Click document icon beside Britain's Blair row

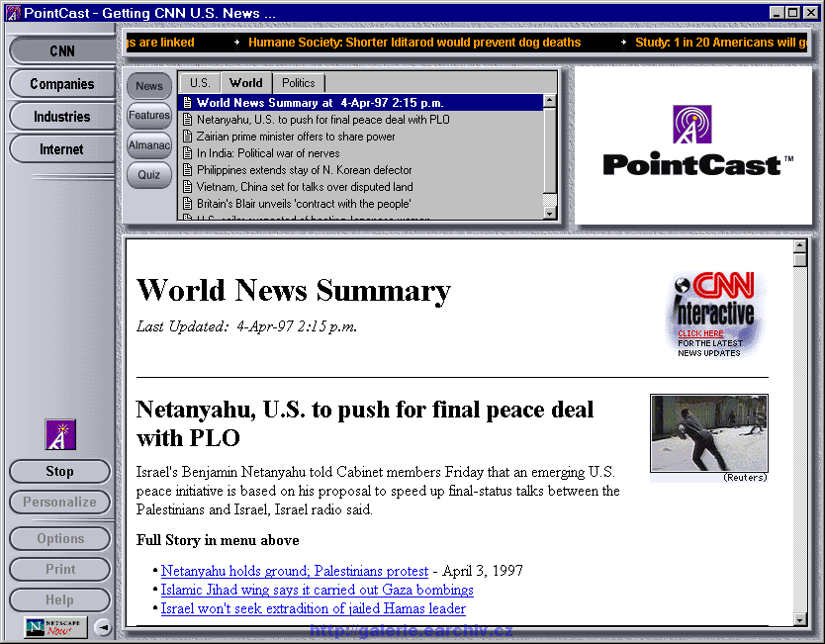pos(187,204)
